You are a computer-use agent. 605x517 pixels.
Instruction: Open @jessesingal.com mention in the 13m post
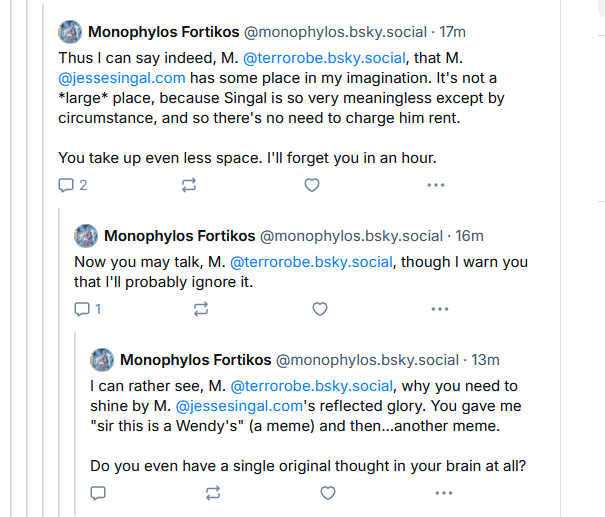click(x=239, y=406)
